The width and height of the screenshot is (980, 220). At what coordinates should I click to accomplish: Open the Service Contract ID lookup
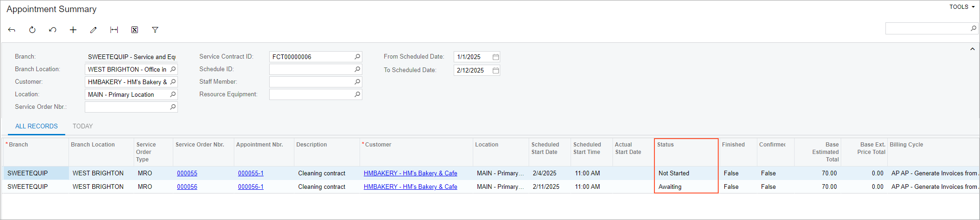click(x=357, y=57)
